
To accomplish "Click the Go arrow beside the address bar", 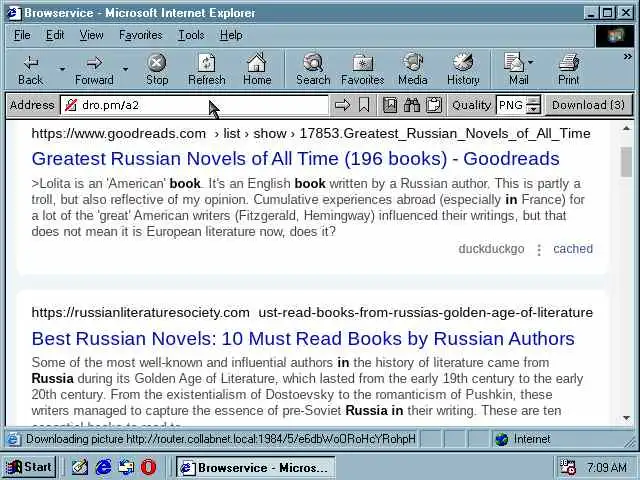I will tap(342, 105).
